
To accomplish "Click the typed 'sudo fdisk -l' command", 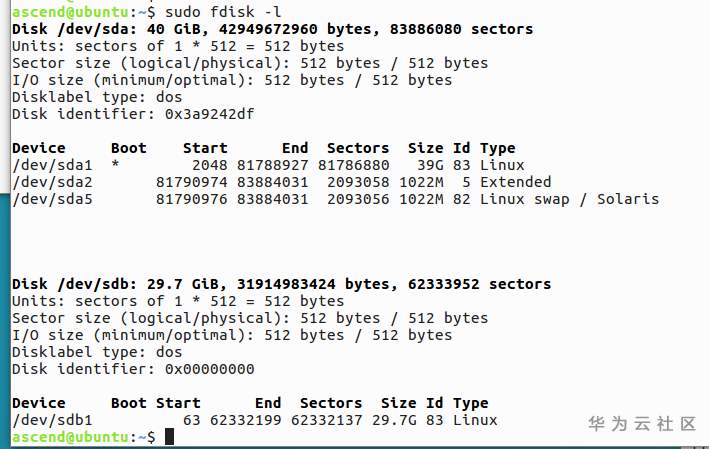I will tap(211, 11).
